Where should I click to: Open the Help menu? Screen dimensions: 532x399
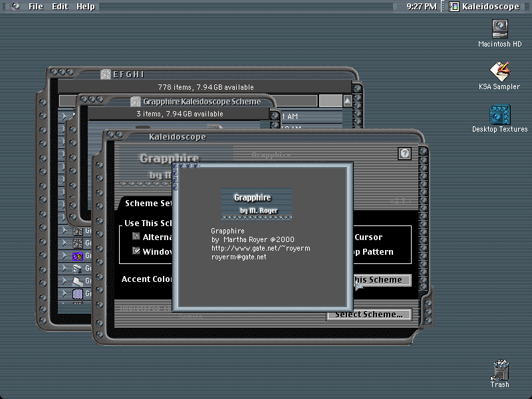(x=86, y=7)
